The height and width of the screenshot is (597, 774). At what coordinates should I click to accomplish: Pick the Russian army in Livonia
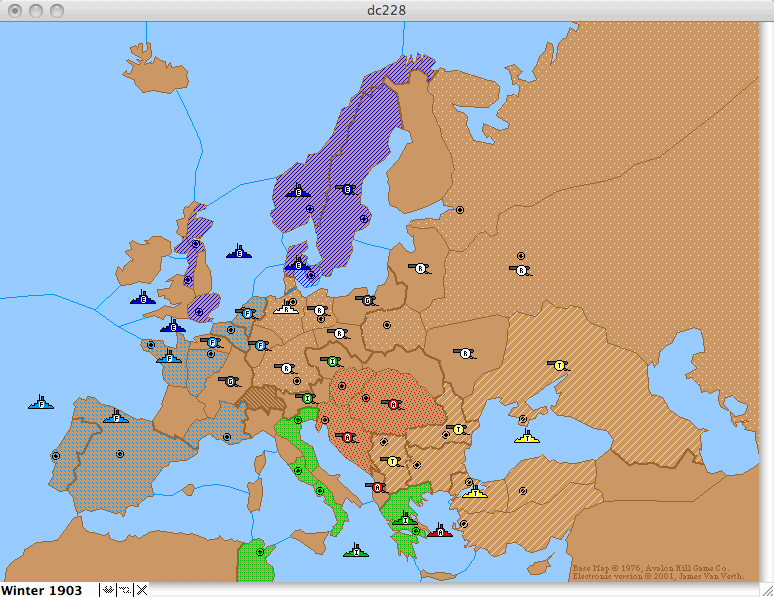click(x=420, y=269)
